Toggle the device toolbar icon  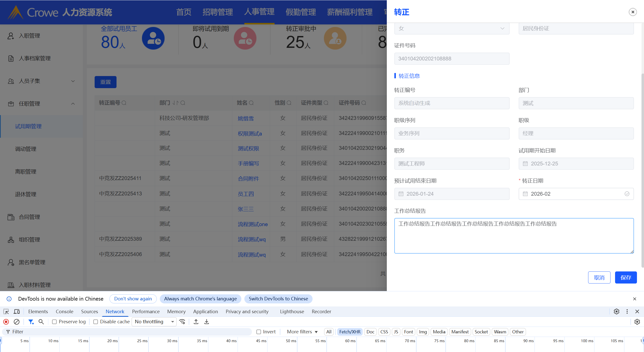click(x=17, y=311)
